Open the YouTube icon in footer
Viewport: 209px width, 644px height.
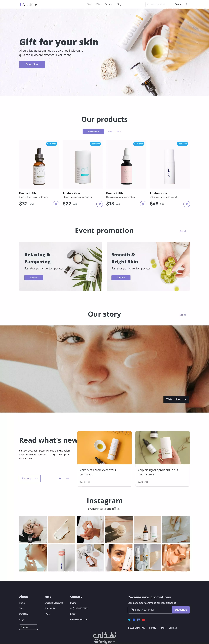pyautogui.click(x=143, y=620)
